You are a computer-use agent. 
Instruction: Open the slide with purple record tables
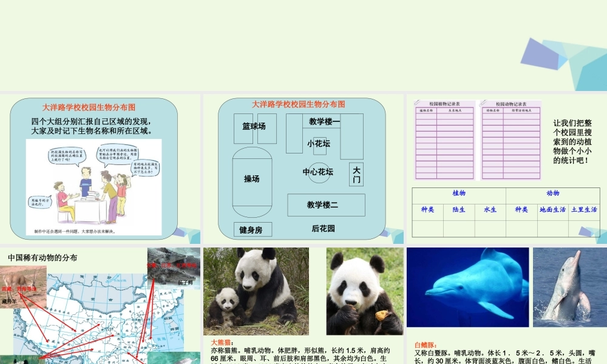[507, 169]
